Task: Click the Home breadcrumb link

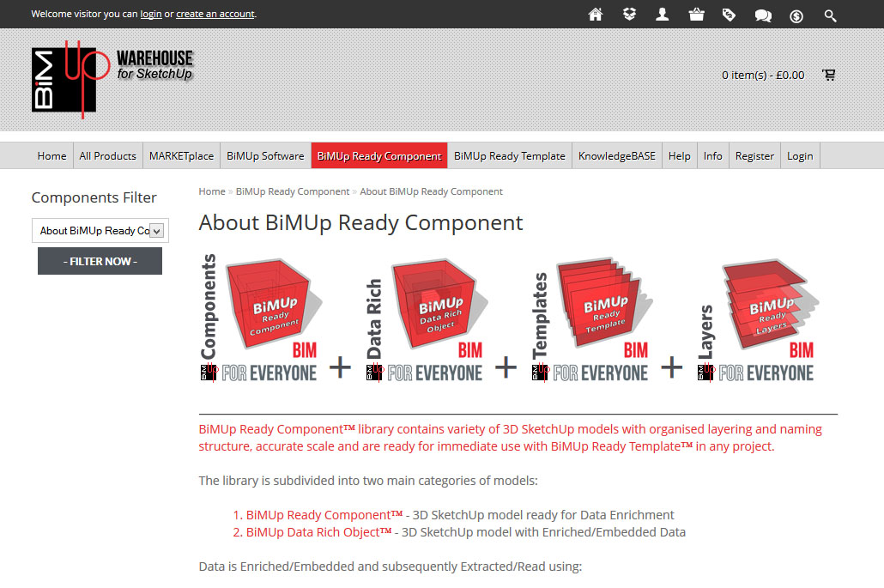Action: [212, 191]
